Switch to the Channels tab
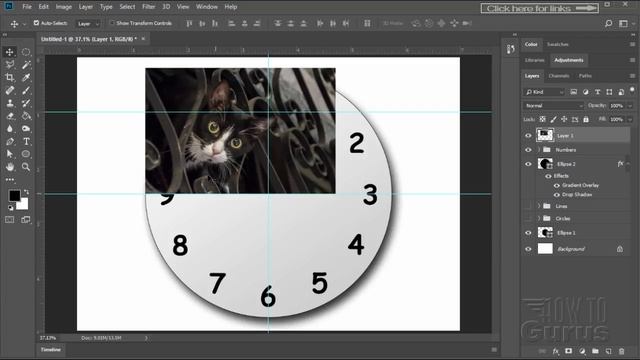640x360 pixels. click(559, 76)
